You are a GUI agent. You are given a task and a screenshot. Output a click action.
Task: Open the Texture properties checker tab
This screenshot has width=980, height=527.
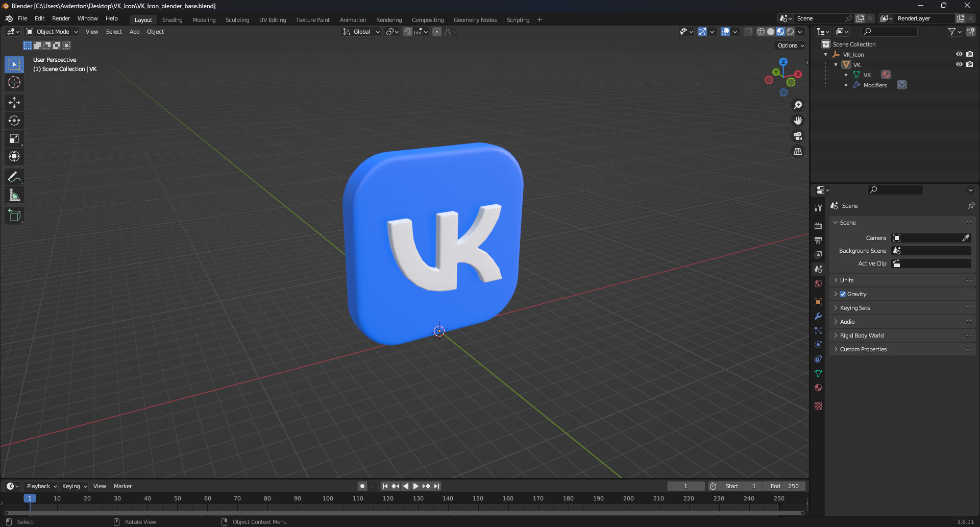(x=818, y=406)
